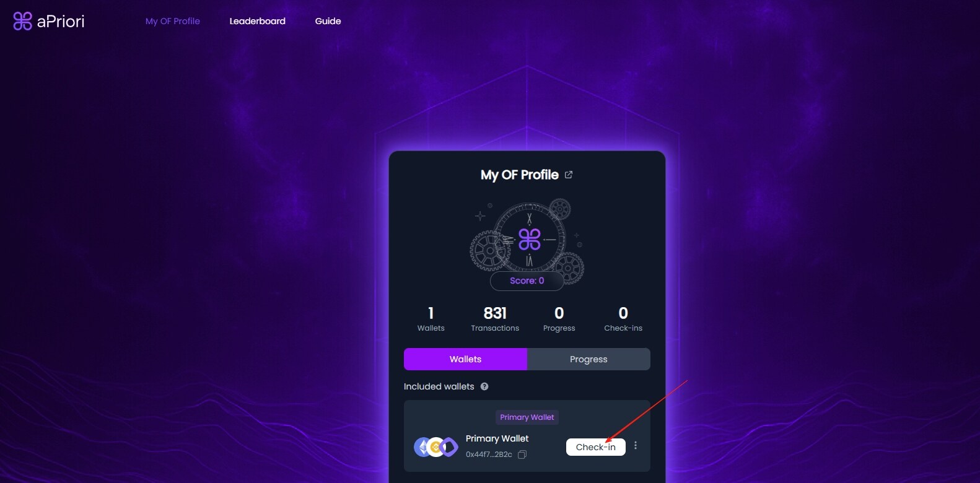
Task: Click the 831 Transactions stat
Action: (x=495, y=319)
